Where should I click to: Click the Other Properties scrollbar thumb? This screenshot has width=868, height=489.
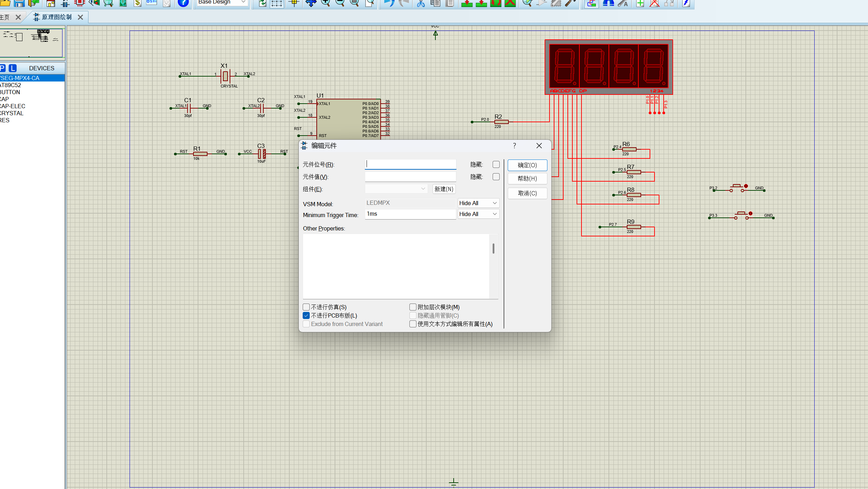tap(493, 248)
